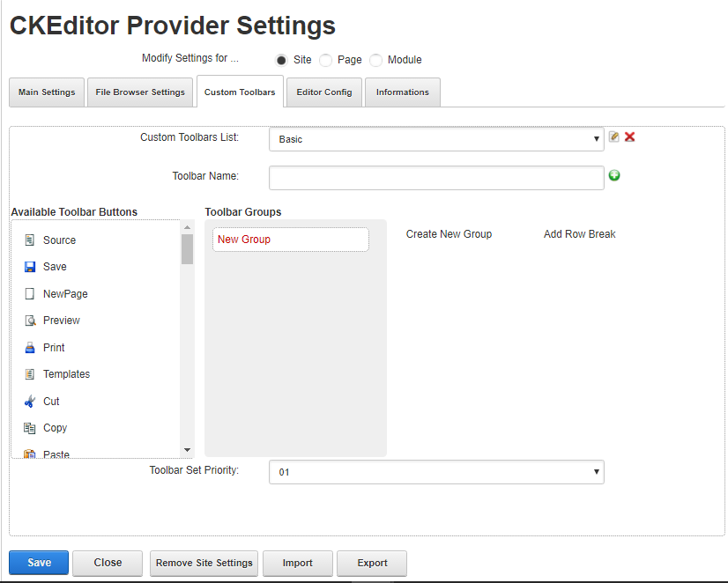
Task: Click the Import button
Action: (x=298, y=563)
